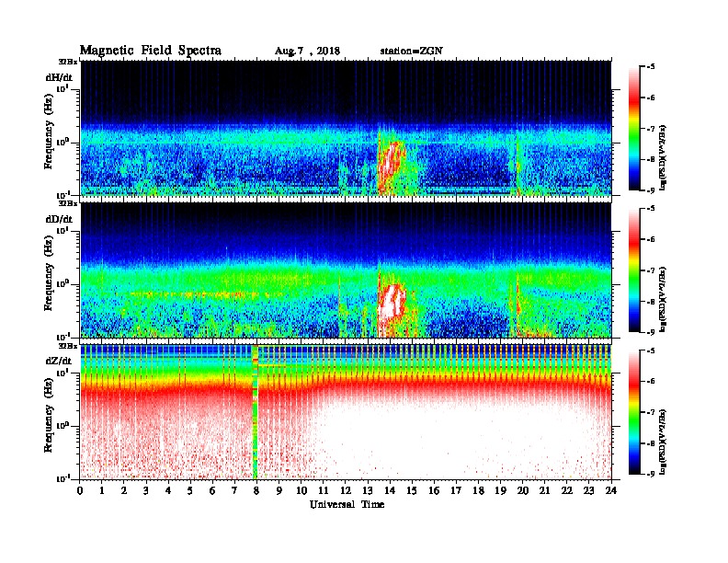Click the "Magnetic Field Spectra" title
Image resolution: width=728 pixels, height=563 pixels.
pos(151,51)
